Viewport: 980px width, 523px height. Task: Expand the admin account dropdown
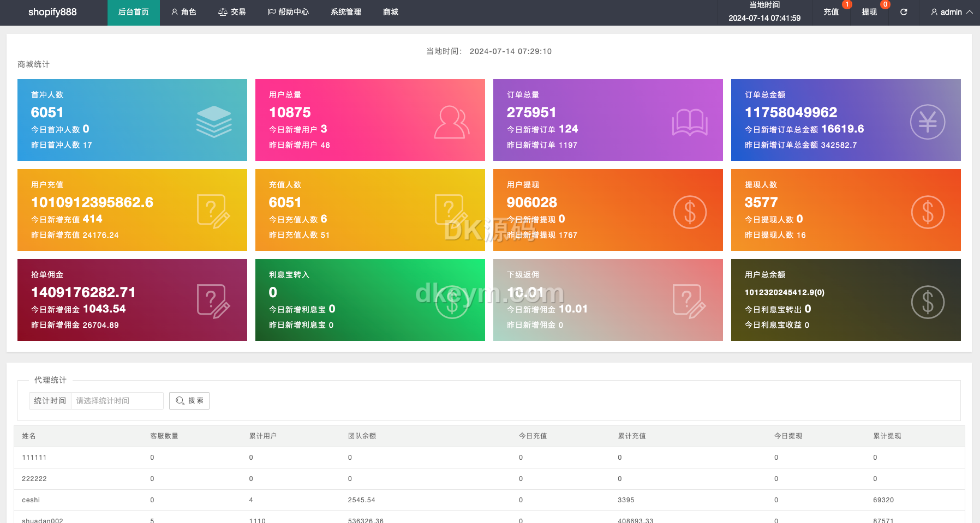951,12
